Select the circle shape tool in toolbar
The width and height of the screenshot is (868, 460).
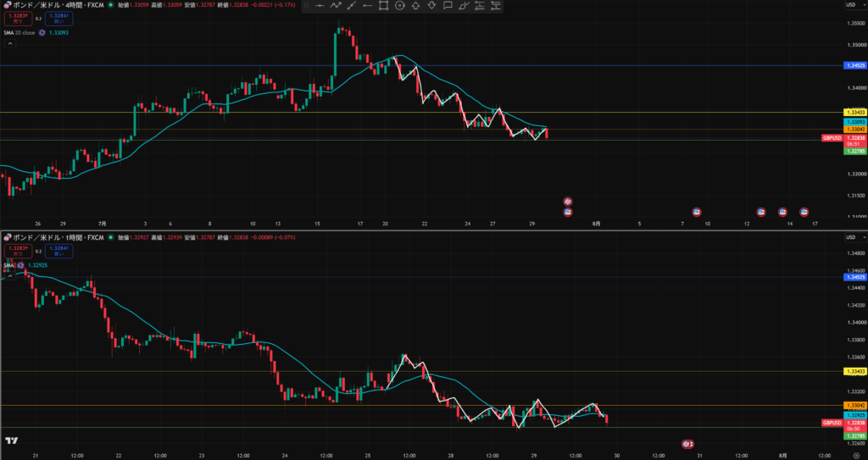click(400, 6)
